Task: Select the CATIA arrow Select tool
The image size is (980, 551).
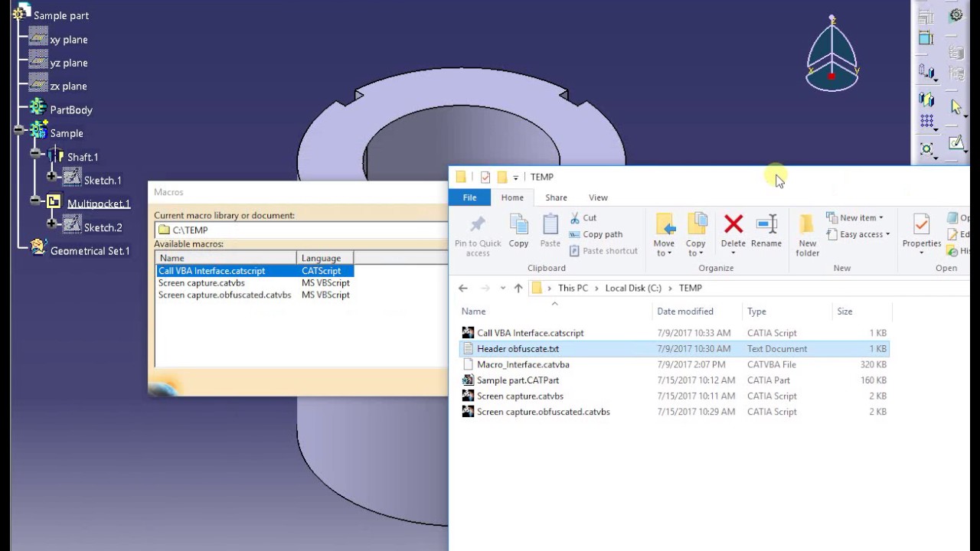Action: coord(956,107)
